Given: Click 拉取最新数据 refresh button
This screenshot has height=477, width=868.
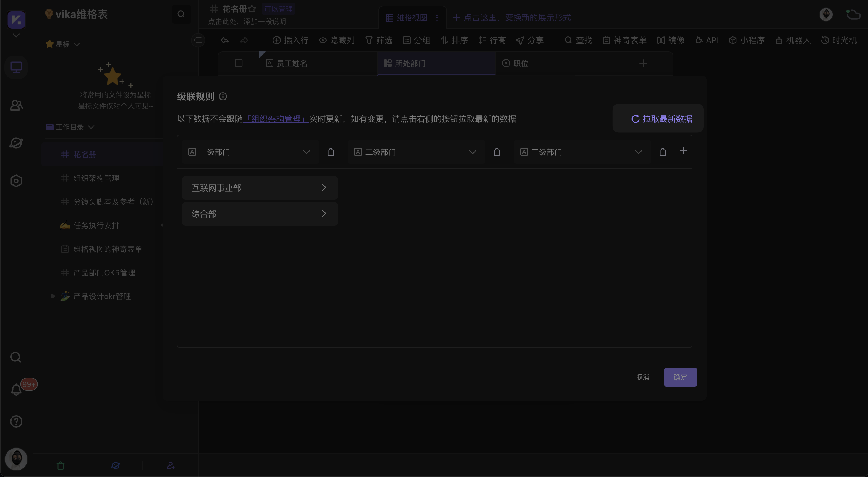Looking at the screenshot, I should [x=661, y=119].
